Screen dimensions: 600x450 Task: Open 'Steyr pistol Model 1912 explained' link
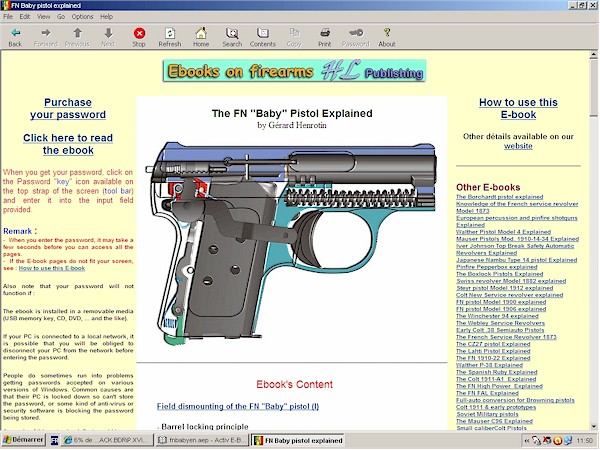click(504, 288)
